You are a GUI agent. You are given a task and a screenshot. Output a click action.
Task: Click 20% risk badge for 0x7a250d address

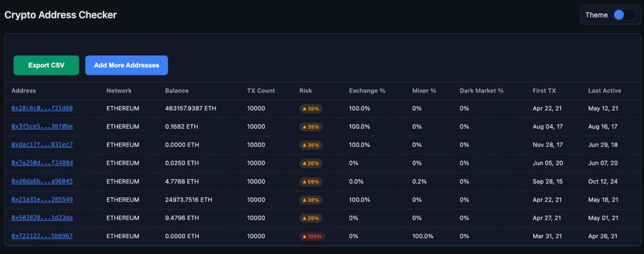click(x=311, y=163)
